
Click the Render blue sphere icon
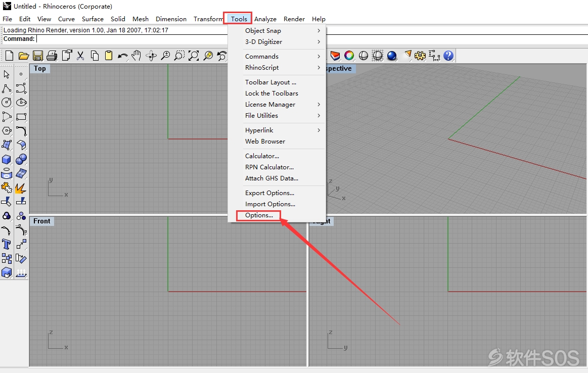(x=392, y=56)
